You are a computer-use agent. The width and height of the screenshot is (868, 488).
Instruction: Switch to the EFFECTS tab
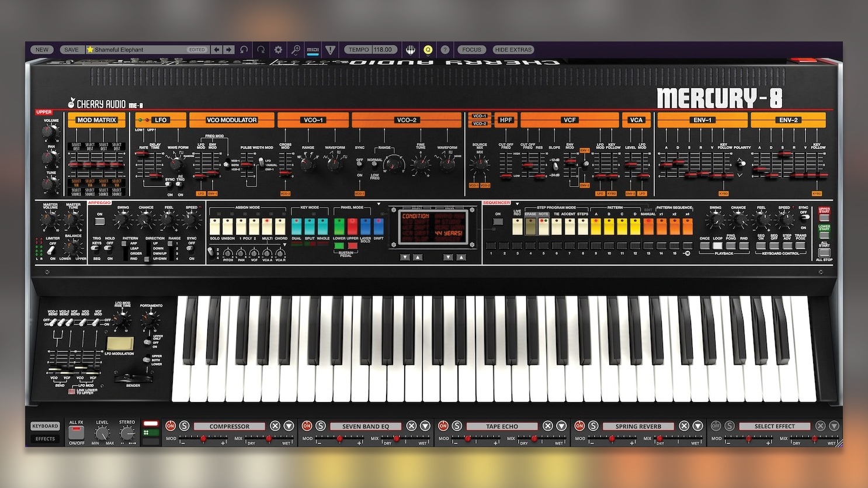(x=45, y=438)
